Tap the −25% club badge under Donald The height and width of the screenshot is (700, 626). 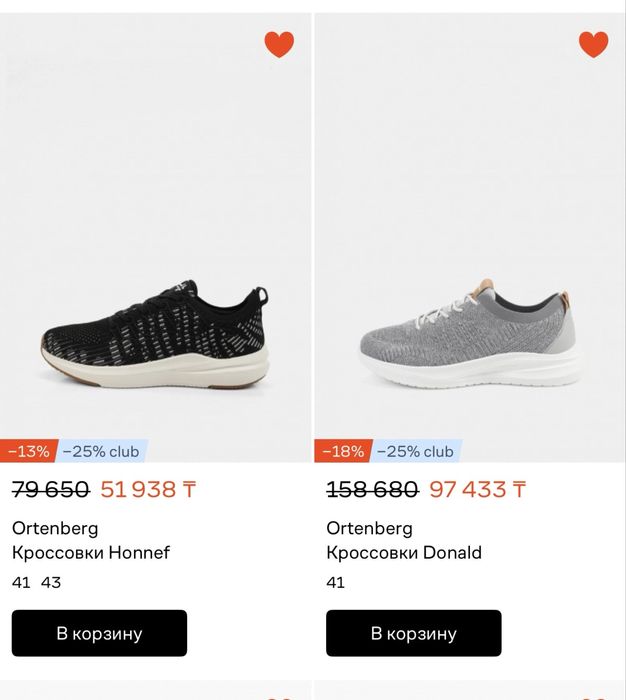coord(416,451)
